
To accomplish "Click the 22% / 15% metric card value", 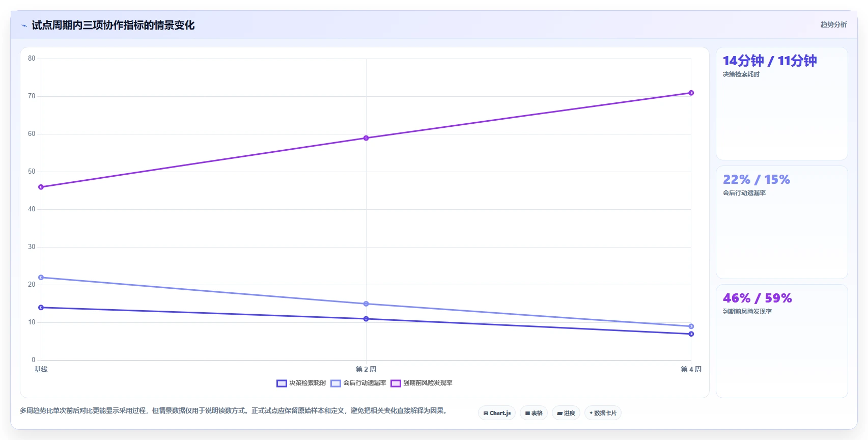I will pos(757,180).
